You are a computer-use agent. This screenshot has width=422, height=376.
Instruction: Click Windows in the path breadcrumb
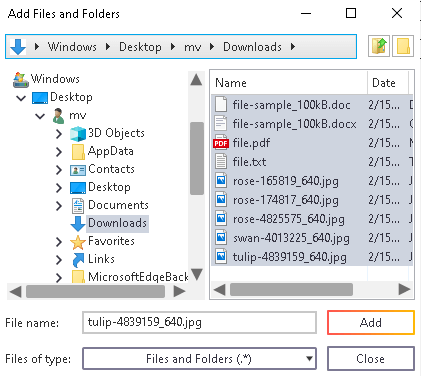72,47
